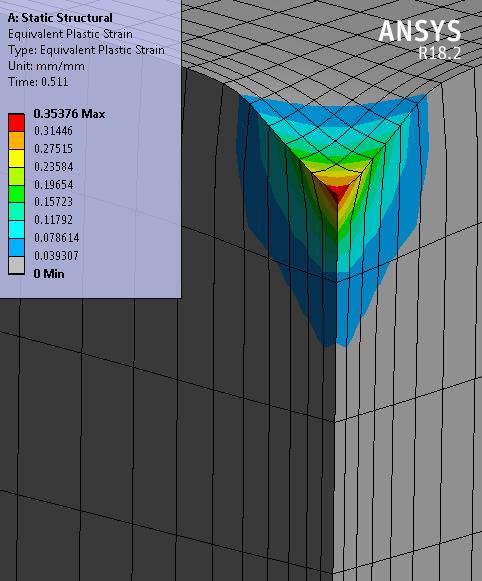Select the 0 Min legend label
The image size is (482, 581).
(x=49, y=274)
